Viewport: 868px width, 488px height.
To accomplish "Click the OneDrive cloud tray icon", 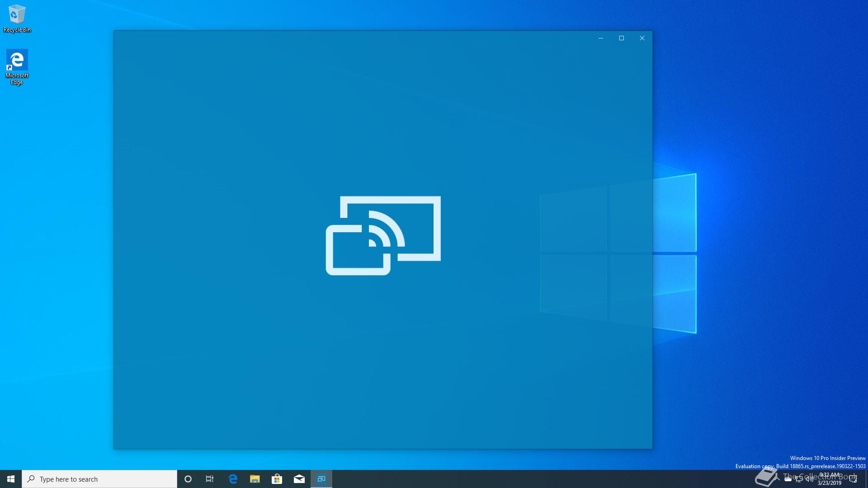I will tap(788, 479).
